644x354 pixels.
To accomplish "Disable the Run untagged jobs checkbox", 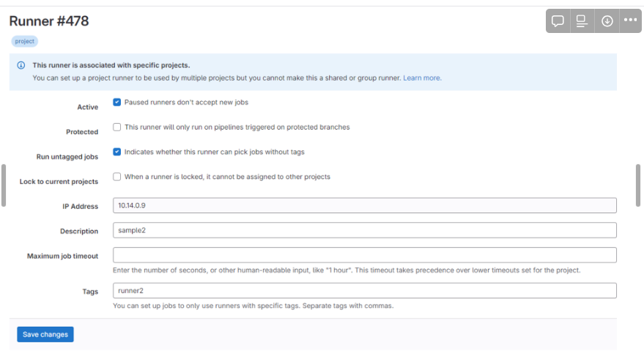I will [x=117, y=152].
